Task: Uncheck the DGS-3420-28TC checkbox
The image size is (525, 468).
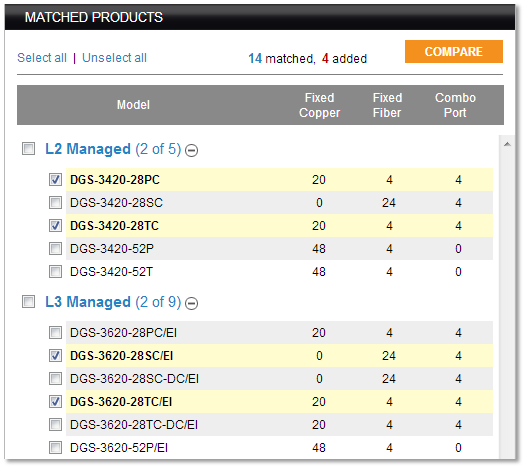Action: [x=55, y=225]
